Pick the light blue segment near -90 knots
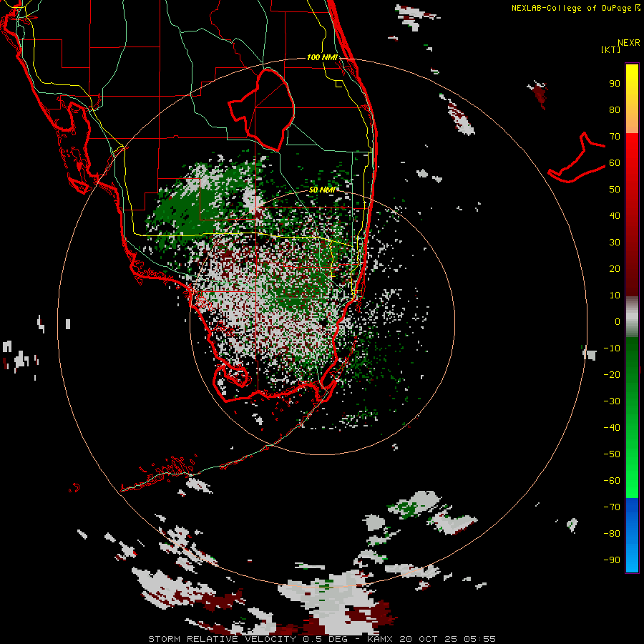The width and height of the screenshot is (644, 644). [x=632, y=559]
